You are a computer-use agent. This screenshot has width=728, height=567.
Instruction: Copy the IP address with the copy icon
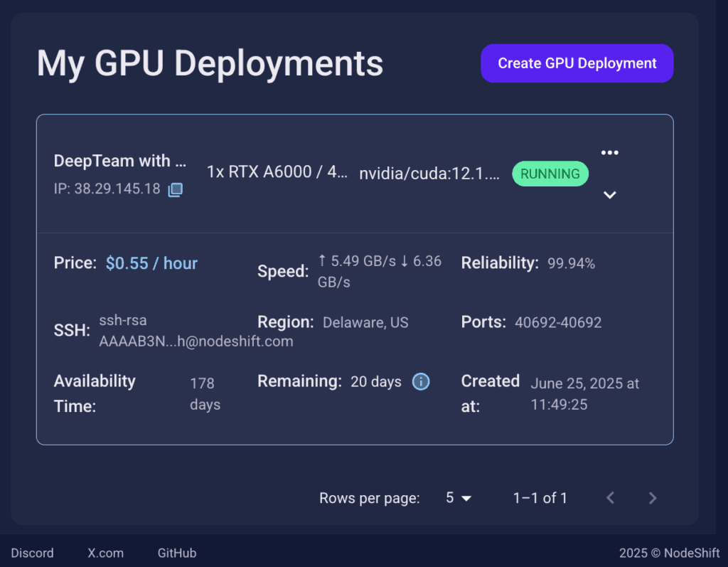(x=175, y=189)
